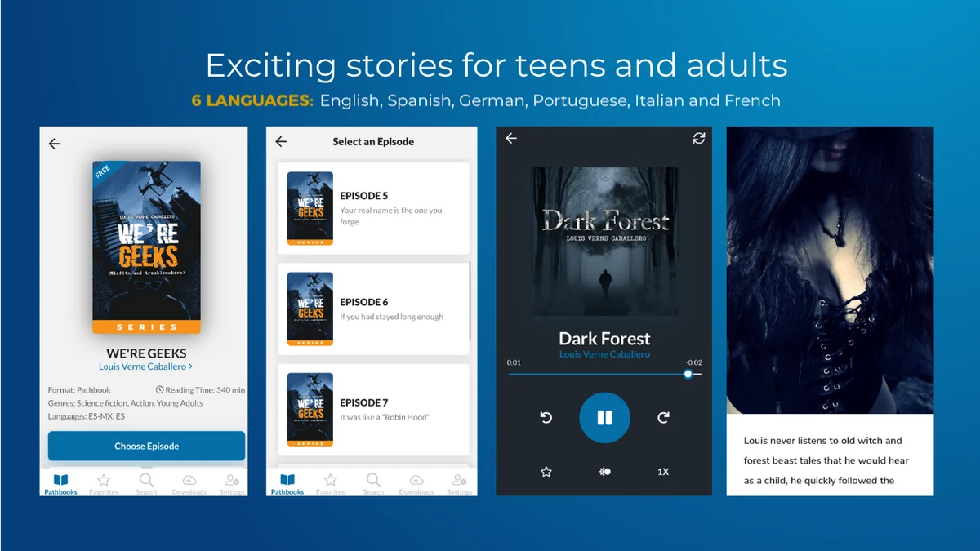Tap the Choose Episode button
The image size is (980, 551).
(147, 447)
